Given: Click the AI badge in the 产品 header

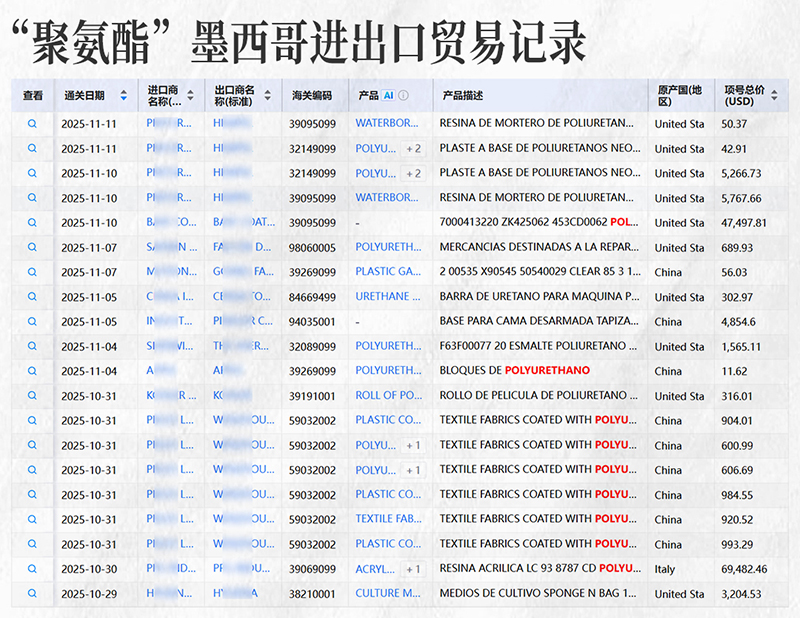Looking at the screenshot, I should 388,96.
